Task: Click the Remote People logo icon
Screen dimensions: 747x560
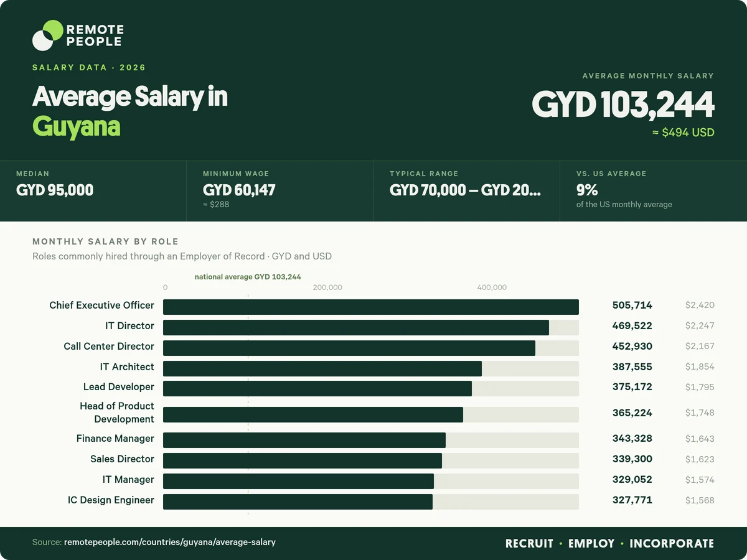Action: click(x=48, y=35)
